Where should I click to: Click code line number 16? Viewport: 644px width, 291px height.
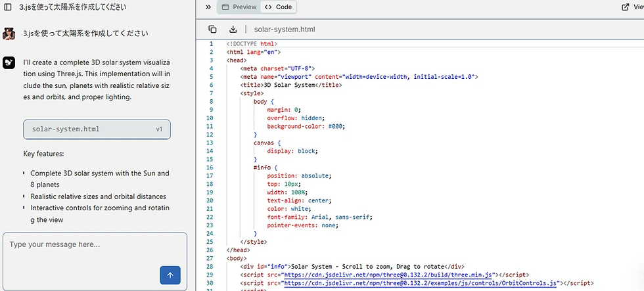pos(211,168)
